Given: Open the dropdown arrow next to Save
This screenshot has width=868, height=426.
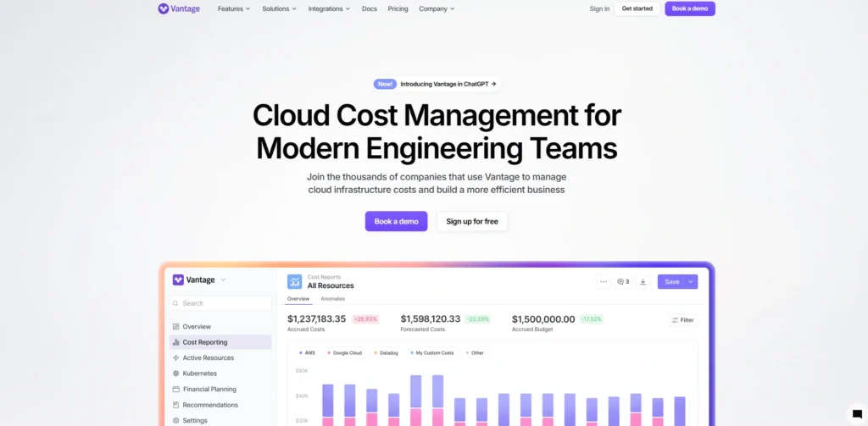Looking at the screenshot, I should [x=691, y=282].
